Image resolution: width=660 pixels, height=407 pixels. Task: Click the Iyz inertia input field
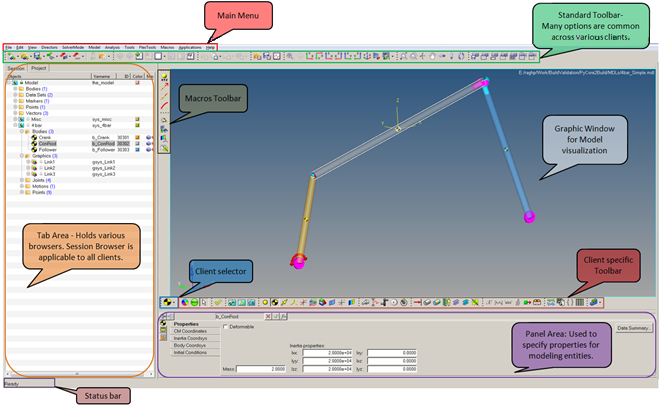click(392, 369)
